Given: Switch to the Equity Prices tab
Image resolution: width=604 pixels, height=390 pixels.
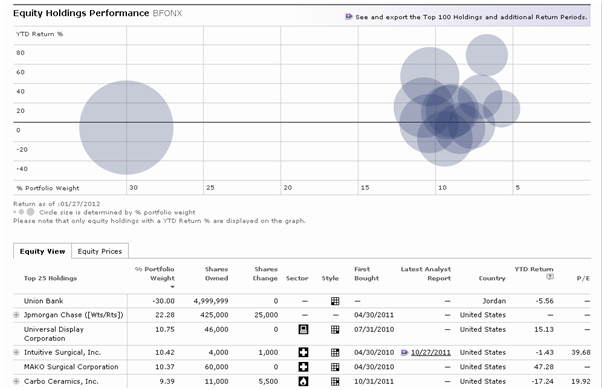Looking at the screenshot, I should (100, 251).
